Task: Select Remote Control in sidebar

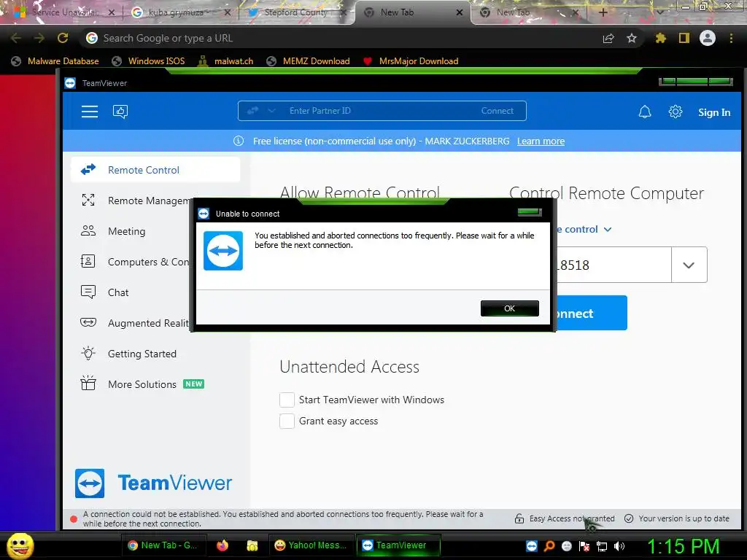Action: coord(155,170)
